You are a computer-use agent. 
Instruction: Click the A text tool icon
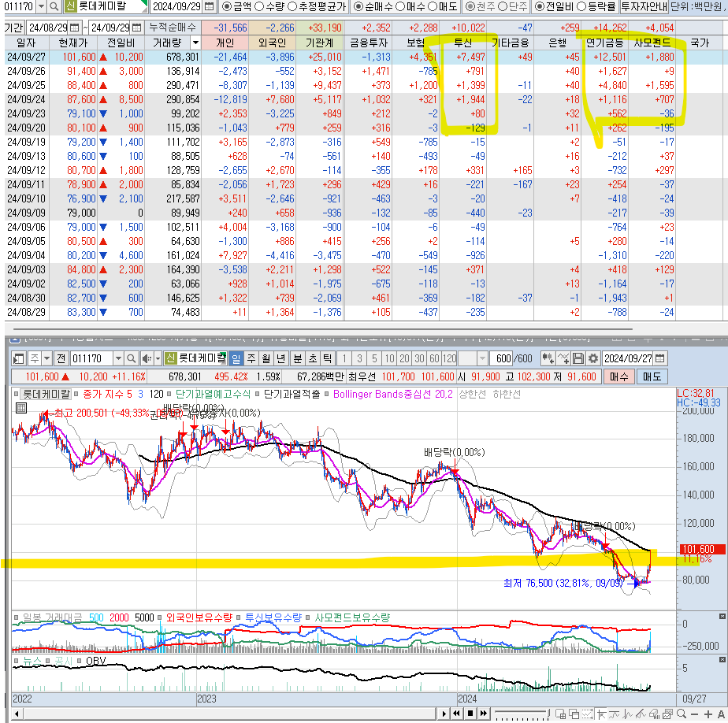[x=721, y=714]
